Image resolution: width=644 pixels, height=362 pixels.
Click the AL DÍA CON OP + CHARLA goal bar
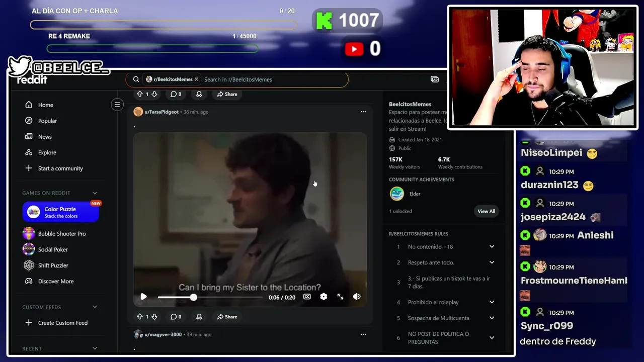pos(164,25)
